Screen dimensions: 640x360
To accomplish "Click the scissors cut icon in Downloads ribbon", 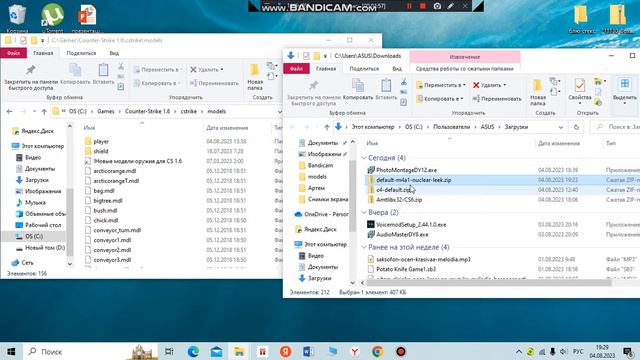I will click(x=404, y=82).
